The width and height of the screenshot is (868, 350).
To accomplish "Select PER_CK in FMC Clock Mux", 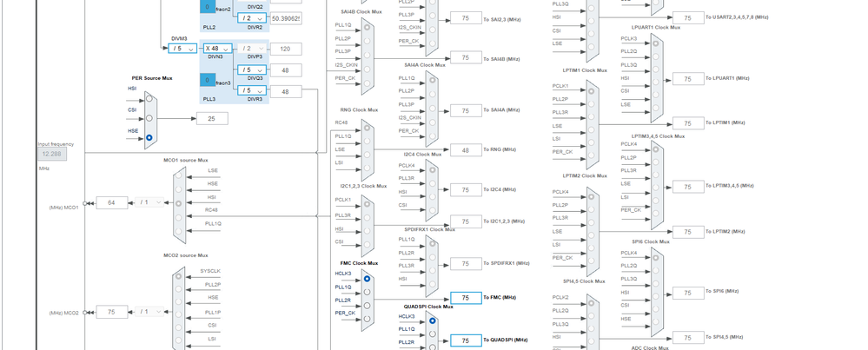I will coord(367,319).
